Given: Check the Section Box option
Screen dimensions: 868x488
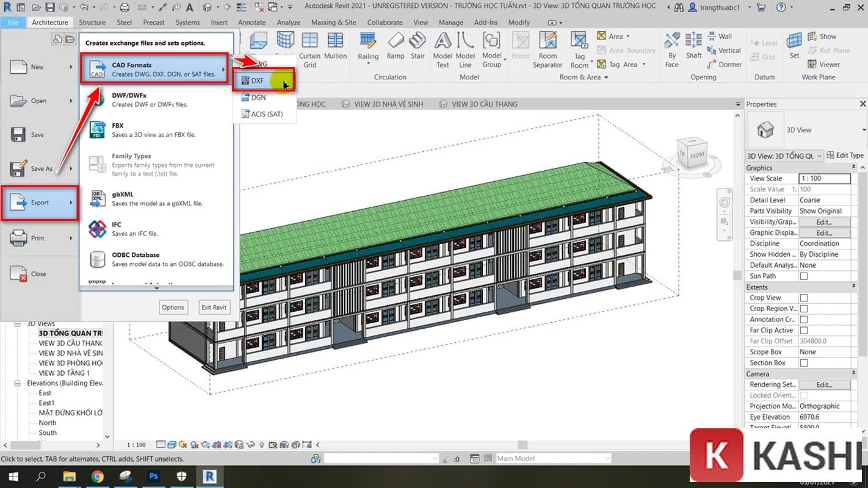Looking at the screenshot, I should click(803, 363).
